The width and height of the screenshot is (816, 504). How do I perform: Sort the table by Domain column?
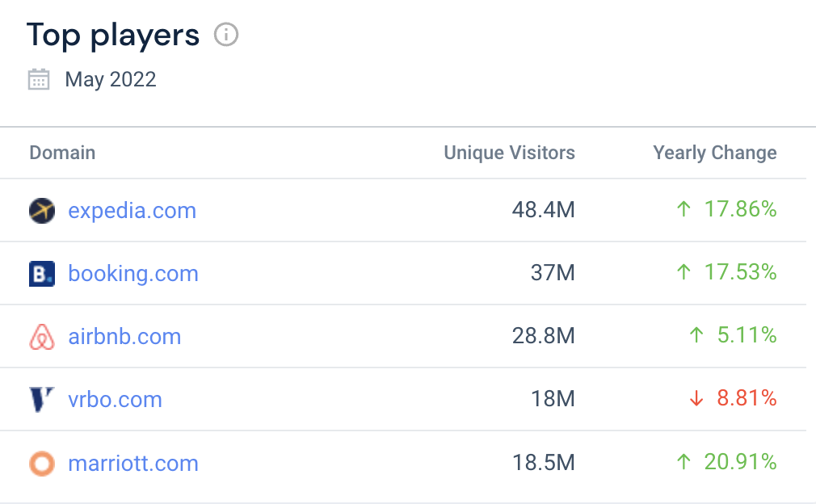61,153
